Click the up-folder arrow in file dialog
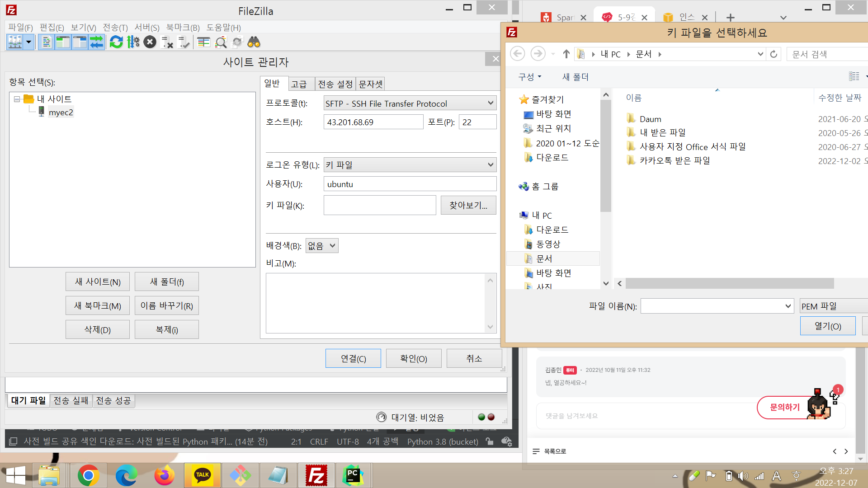The height and width of the screenshot is (488, 868). [566, 54]
